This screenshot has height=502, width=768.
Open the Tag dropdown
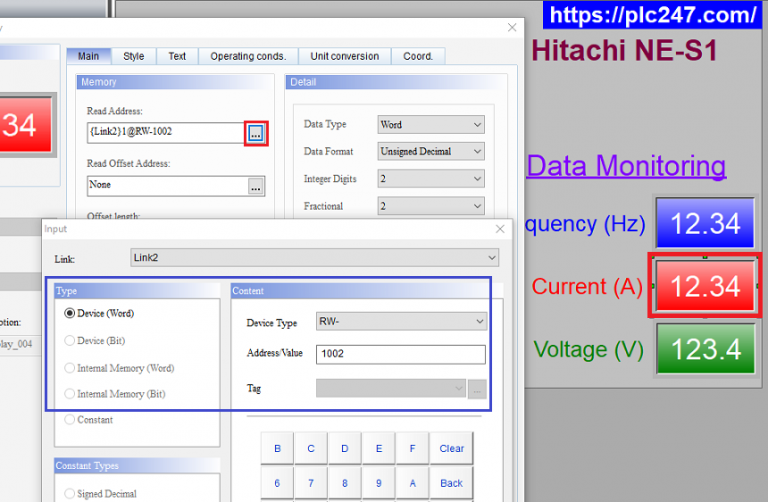pos(390,388)
